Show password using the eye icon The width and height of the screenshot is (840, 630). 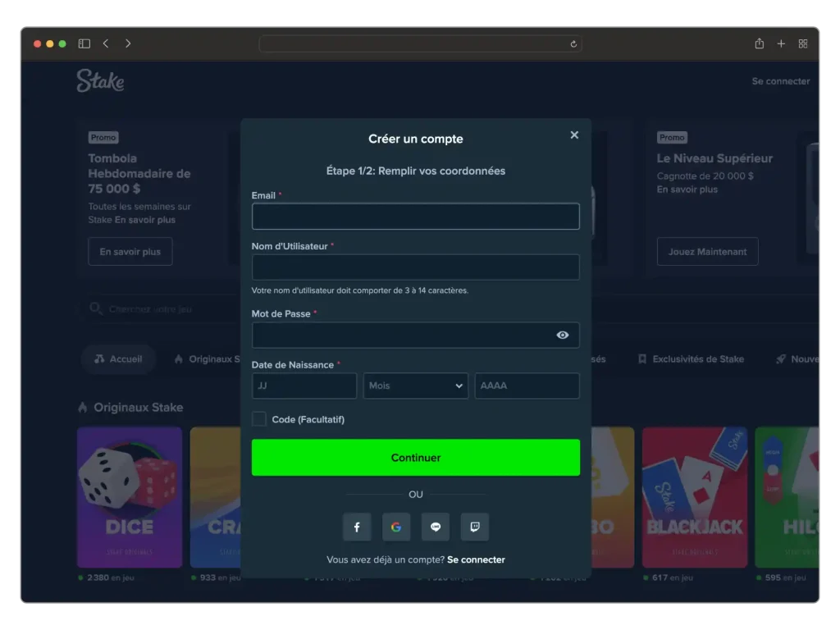click(562, 335)
